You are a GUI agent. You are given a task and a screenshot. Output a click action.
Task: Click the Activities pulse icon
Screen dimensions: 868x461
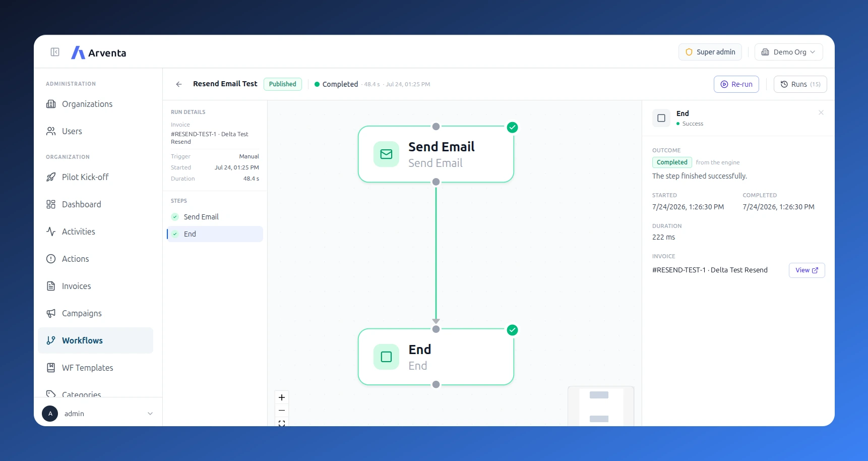click(x=51, y=232)
